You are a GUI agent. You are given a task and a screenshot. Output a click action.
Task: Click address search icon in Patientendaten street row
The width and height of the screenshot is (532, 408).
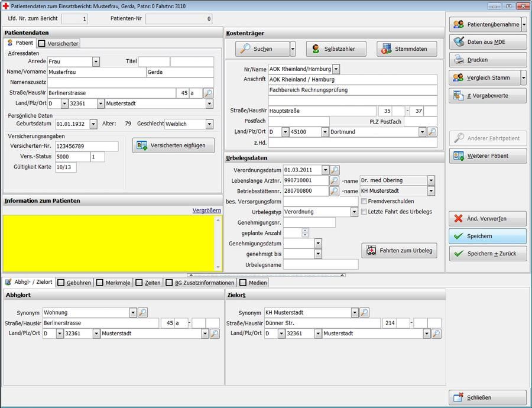[x=208, y=93]
